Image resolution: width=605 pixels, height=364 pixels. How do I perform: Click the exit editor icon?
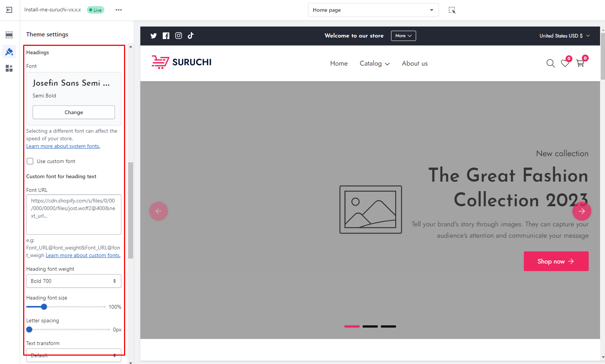9,10
